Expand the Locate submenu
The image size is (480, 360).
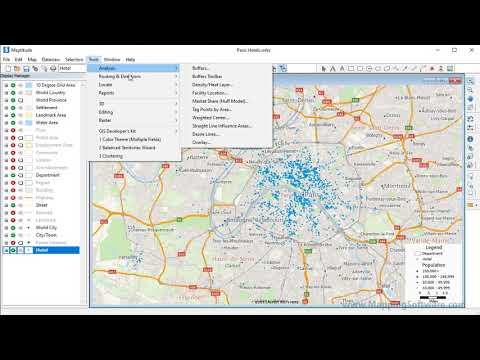pos(134,85)
